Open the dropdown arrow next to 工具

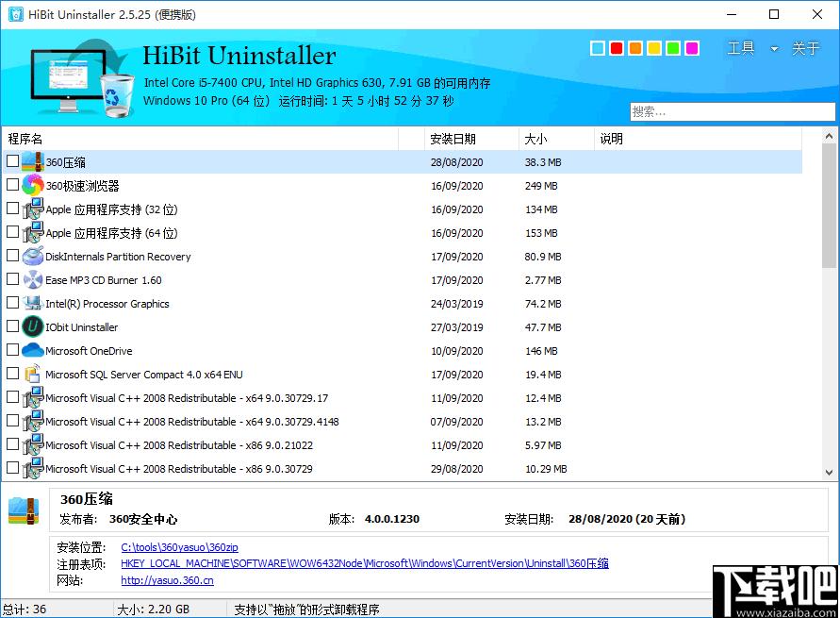point(774,49)
